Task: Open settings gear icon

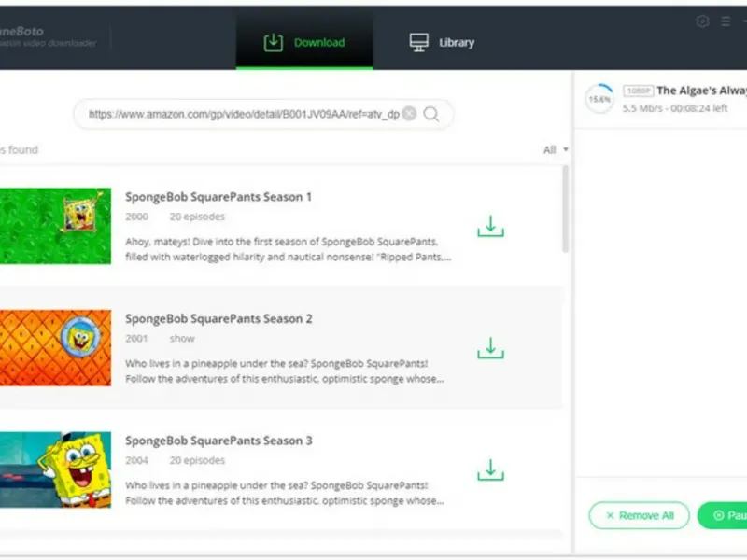Action: pyautogui.click(x=702, y=21)
